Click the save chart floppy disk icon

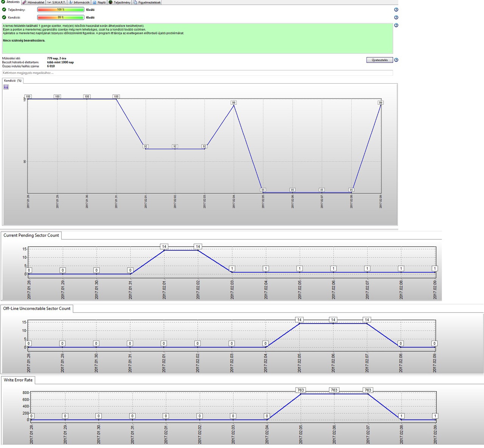pos(6,87)
